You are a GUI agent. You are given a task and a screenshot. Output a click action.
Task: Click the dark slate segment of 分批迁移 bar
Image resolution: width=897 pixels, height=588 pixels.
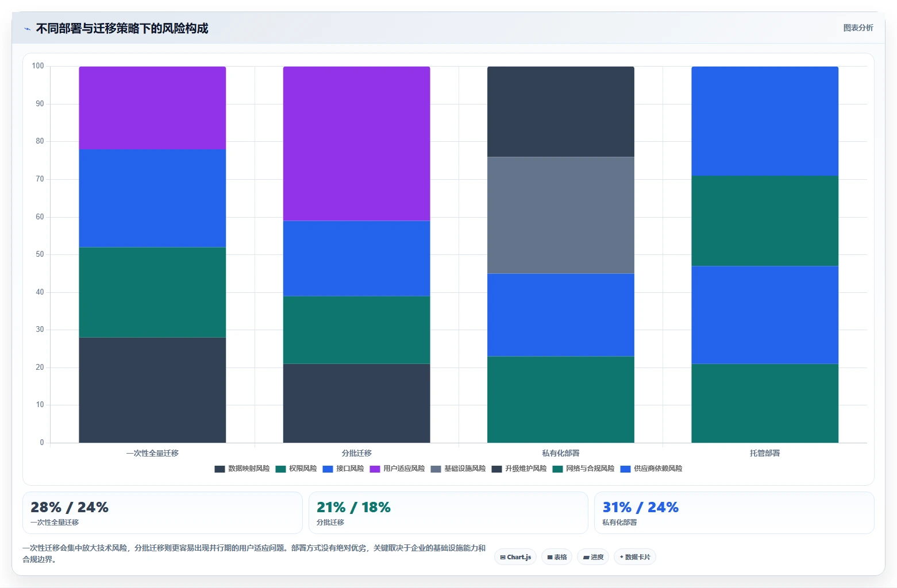tap(356, 403)
